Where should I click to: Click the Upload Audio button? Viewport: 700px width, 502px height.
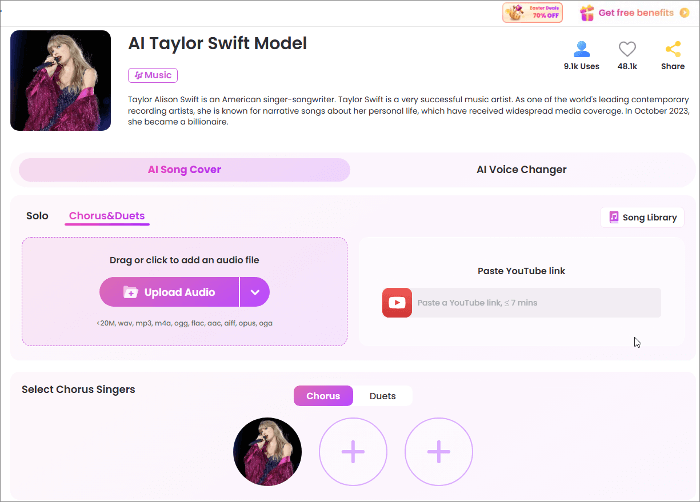coord(169,292)
